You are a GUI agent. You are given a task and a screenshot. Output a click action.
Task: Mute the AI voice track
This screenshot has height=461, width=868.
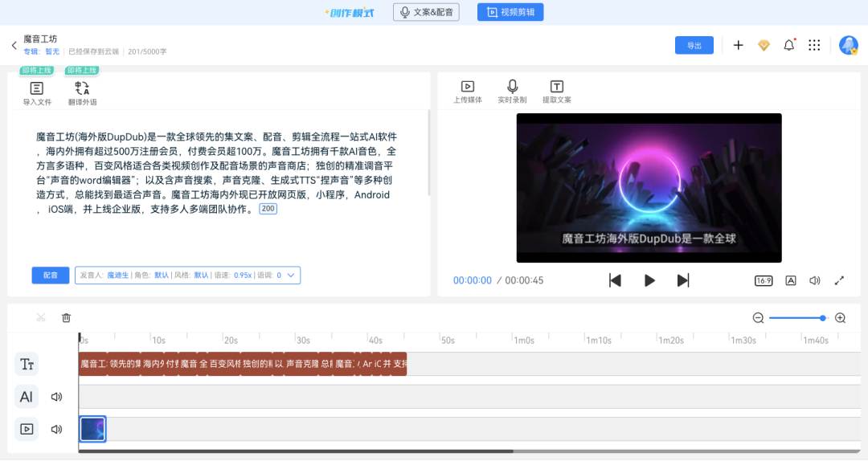[56, 397]
